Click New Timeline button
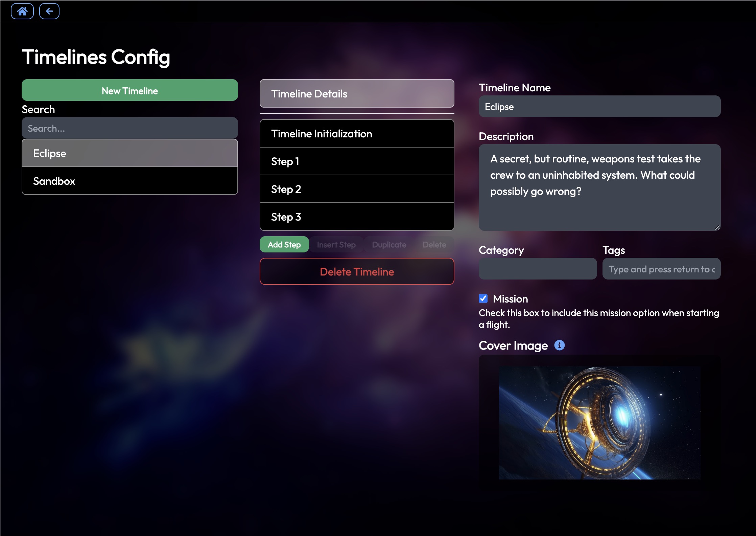 (130, 90)
